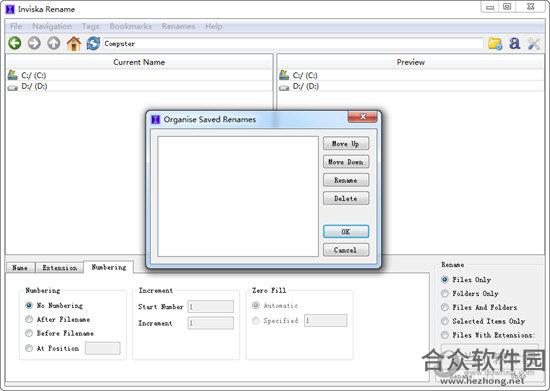Screen dimensions: 550x391
Task: Open the File menu
Action: coord(16,26)
